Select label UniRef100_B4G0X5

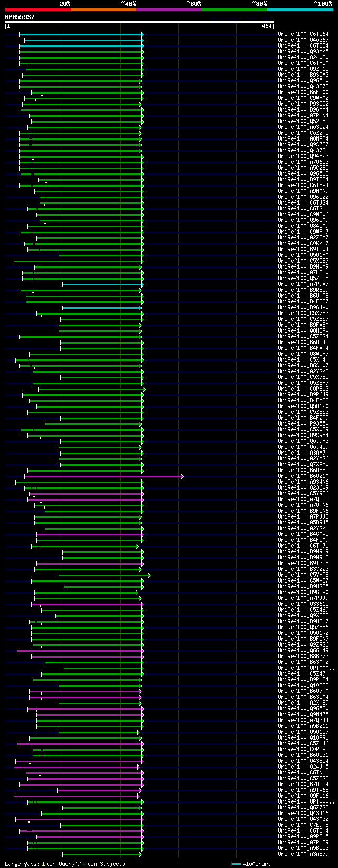click(x=303, y=534)
